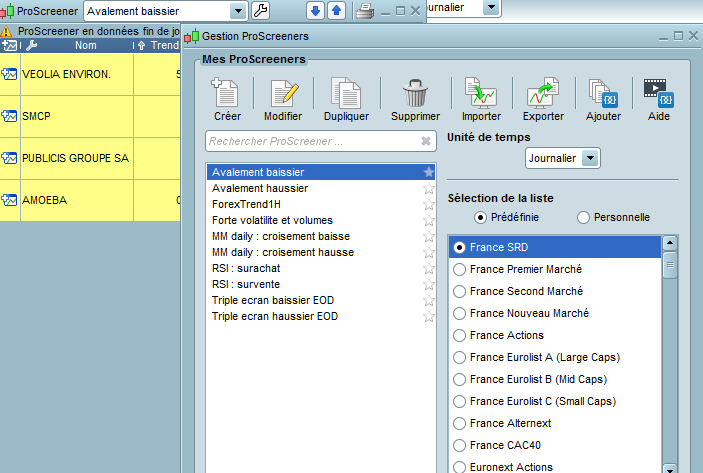Toggle favorite star for ForexTrend1H

(429, 204)
